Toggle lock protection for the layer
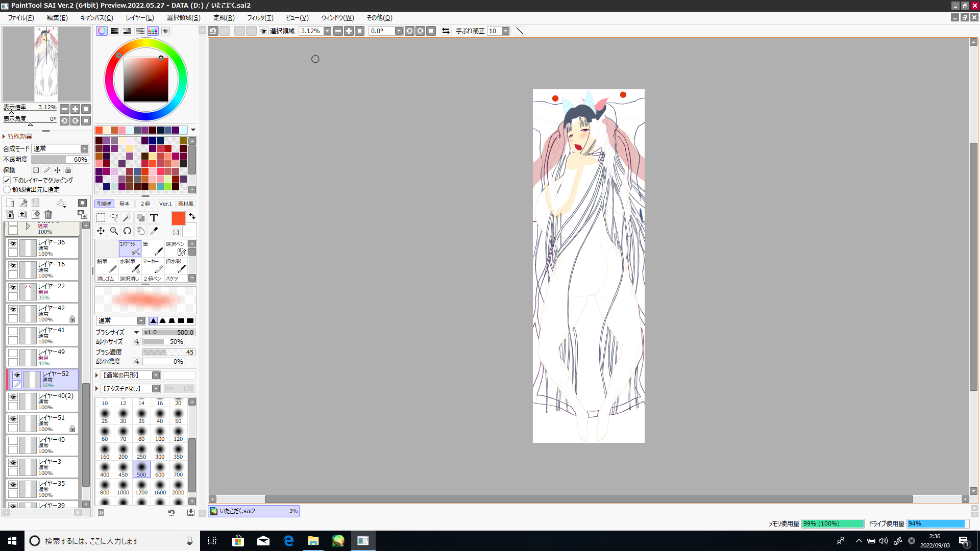The image size is (980, 551). point(68,170)
